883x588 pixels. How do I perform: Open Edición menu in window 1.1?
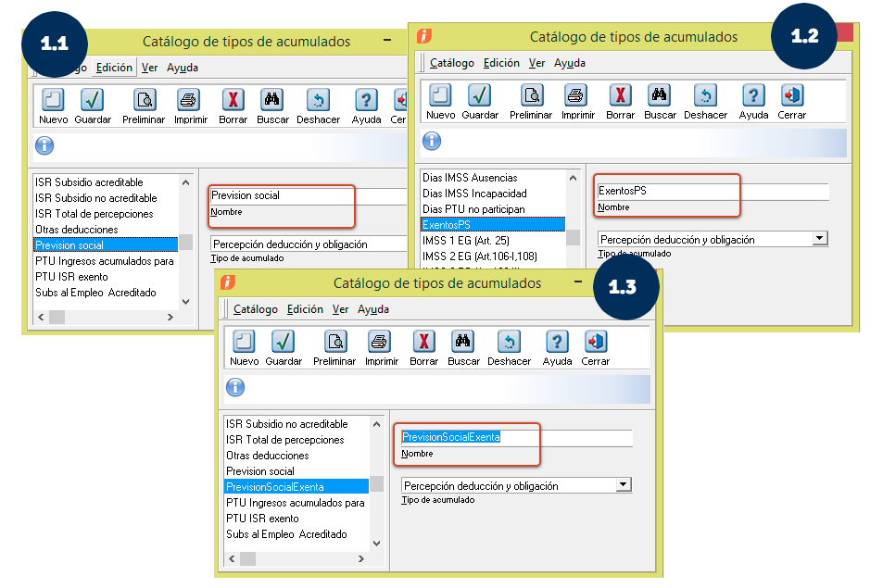[x=114, y=68]
